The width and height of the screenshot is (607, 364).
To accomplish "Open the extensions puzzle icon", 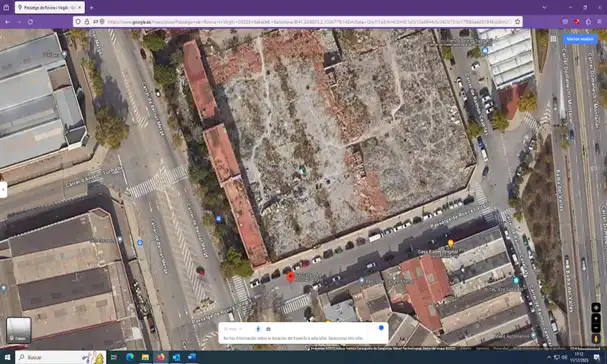I will click(588, 22).
